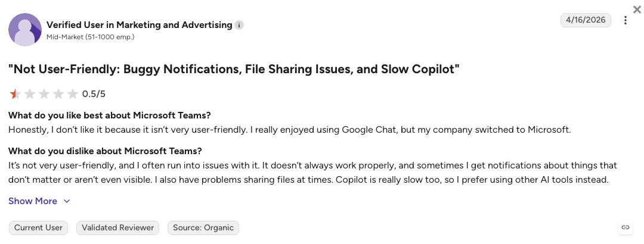Click the 0.5/5 rating score
The width and height of the screenshot is (644, 244).
click(94, 94)
